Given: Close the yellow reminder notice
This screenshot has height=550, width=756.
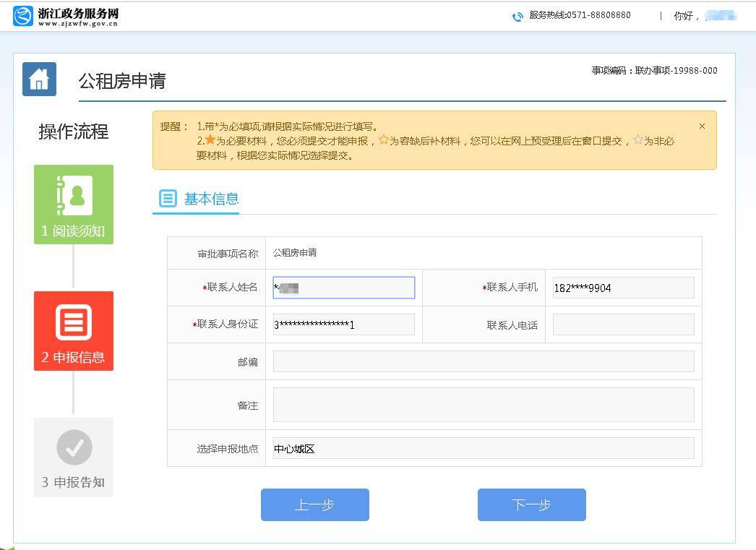Looking at the screenshot, I should click(702, 126).
